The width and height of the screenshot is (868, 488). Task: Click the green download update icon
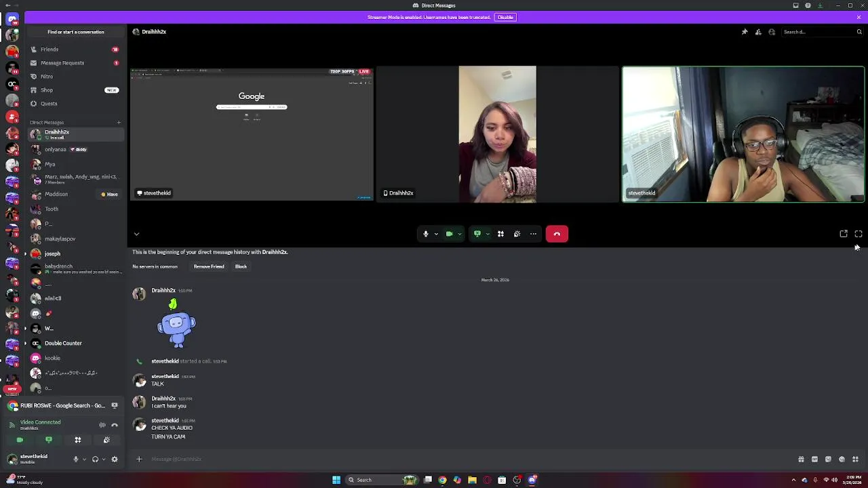click(x=820, y=5)
